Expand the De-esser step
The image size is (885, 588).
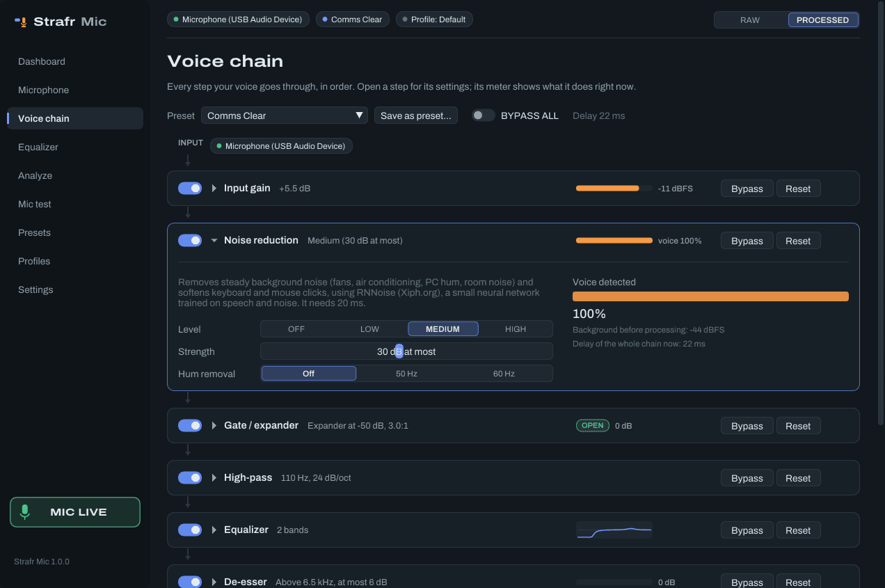(214, 582)
